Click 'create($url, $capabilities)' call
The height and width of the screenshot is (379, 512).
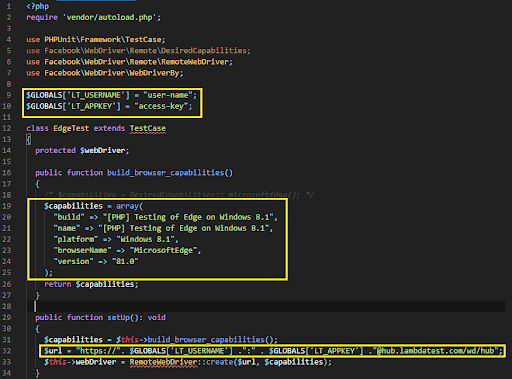tap(267, 362)
